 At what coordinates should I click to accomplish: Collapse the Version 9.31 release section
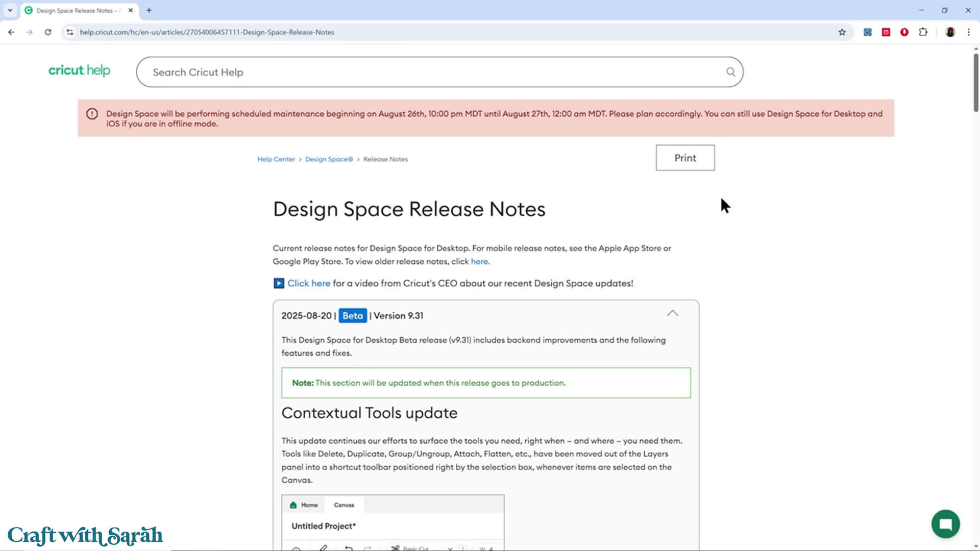pyautogui.click(x=672, y=313)
